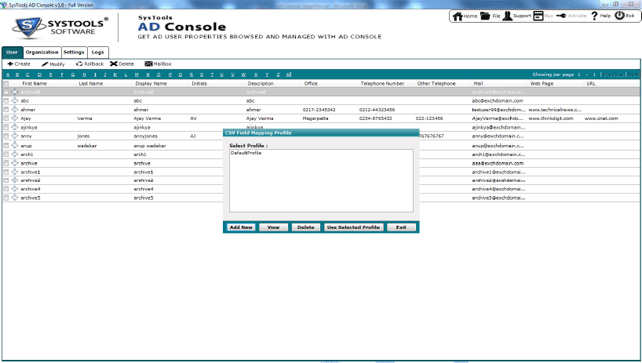Check the arch1 user checkbox

[x=6, y=154]
